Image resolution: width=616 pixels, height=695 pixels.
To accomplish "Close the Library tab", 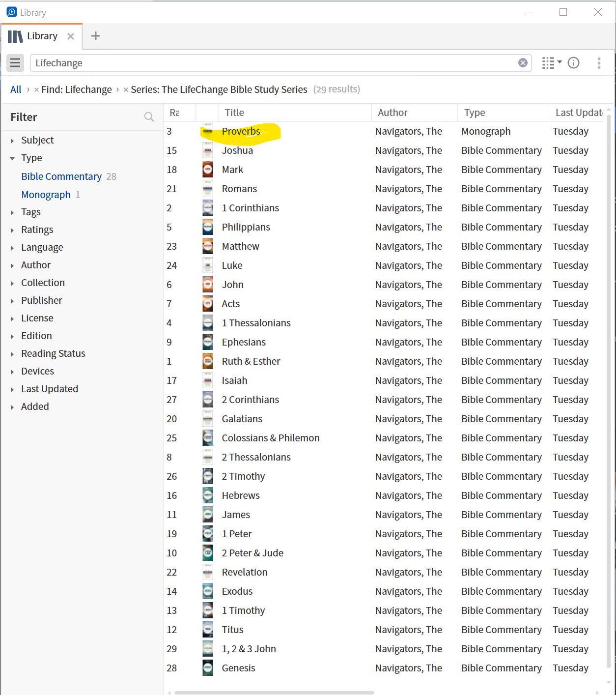I will coord(71,36).
